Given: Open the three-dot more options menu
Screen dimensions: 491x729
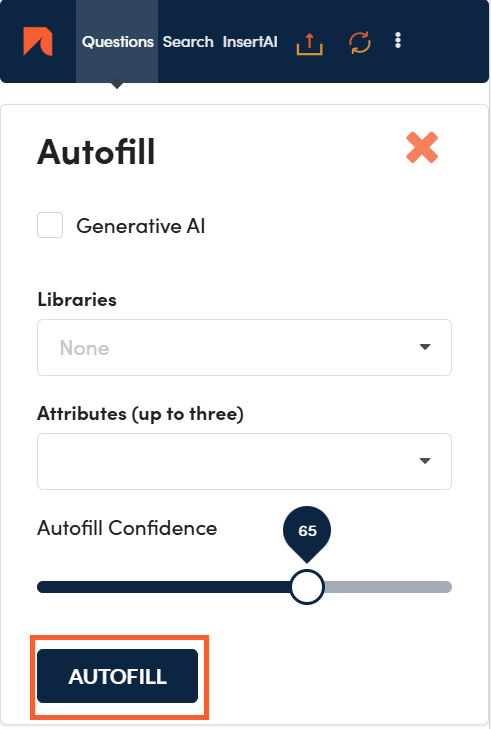Looking at the screenshot, I should click(398, 40).
